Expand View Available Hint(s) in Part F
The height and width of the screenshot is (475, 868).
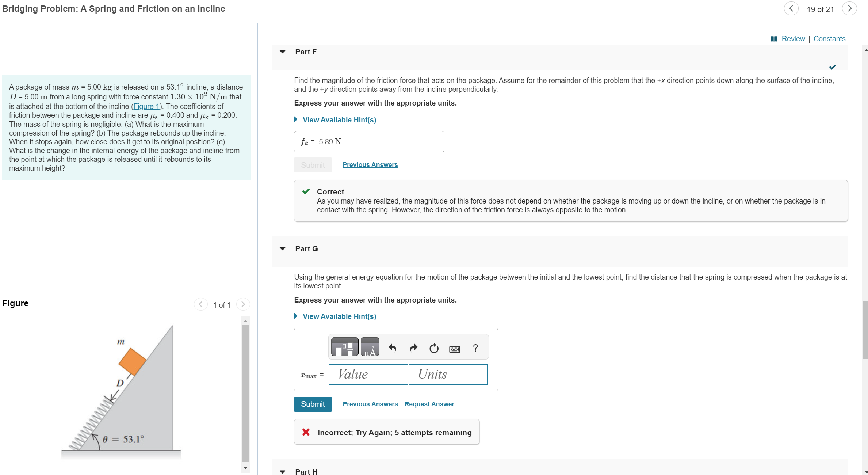click(335, 120)
